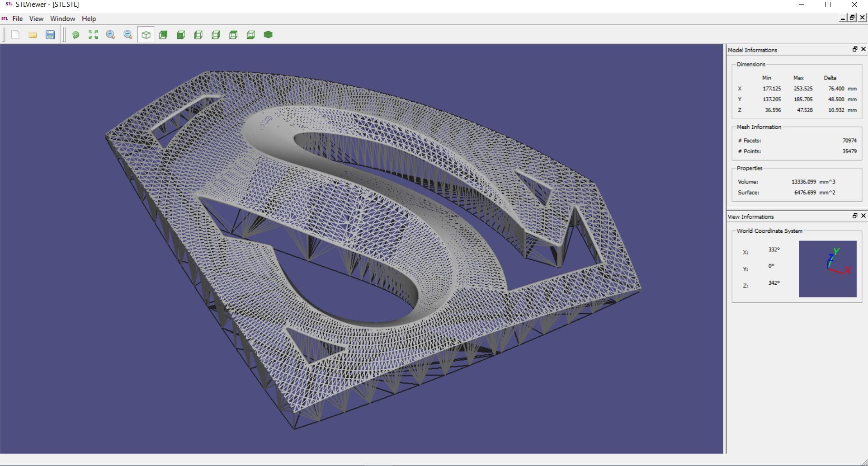868x466 pixels.
Task: Restore the STL.STL document window
Action: pos(852,18)
